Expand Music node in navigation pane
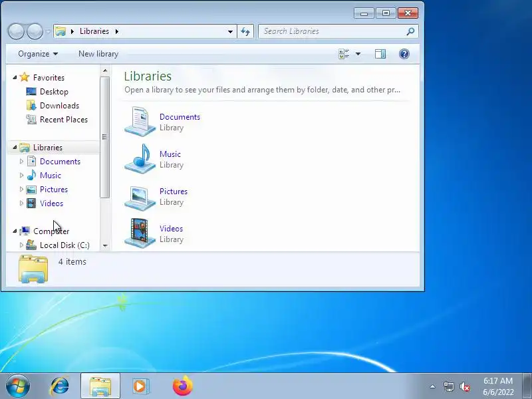532x399 pixels. click(x=21, y=175)
